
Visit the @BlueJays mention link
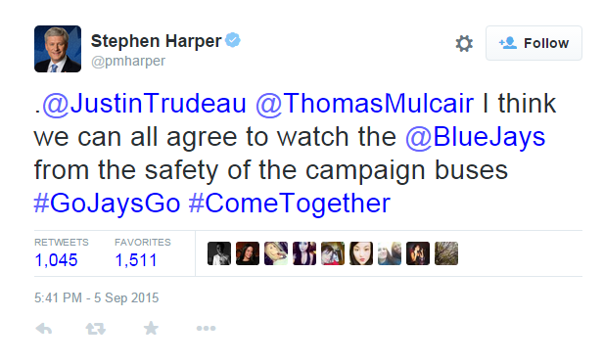[476, 137]
